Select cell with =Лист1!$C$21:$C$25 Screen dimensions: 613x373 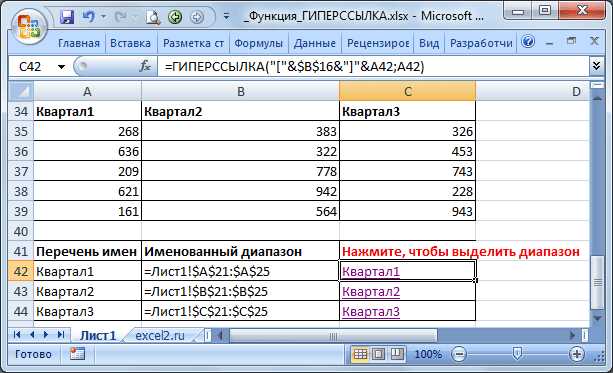click(240, 312)
